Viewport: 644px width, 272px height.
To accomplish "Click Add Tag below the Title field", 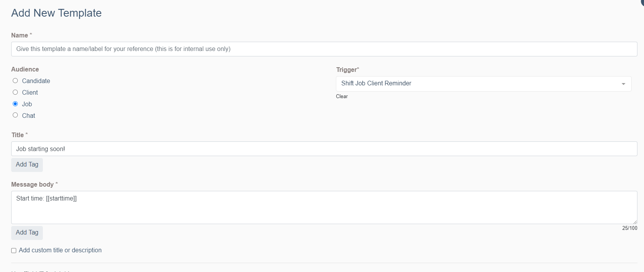I will 27,165.
